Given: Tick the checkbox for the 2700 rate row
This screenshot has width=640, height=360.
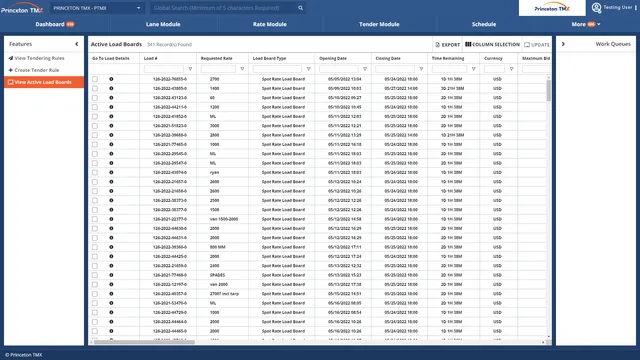Looking at the screenshot, I should tap(95, 79).
